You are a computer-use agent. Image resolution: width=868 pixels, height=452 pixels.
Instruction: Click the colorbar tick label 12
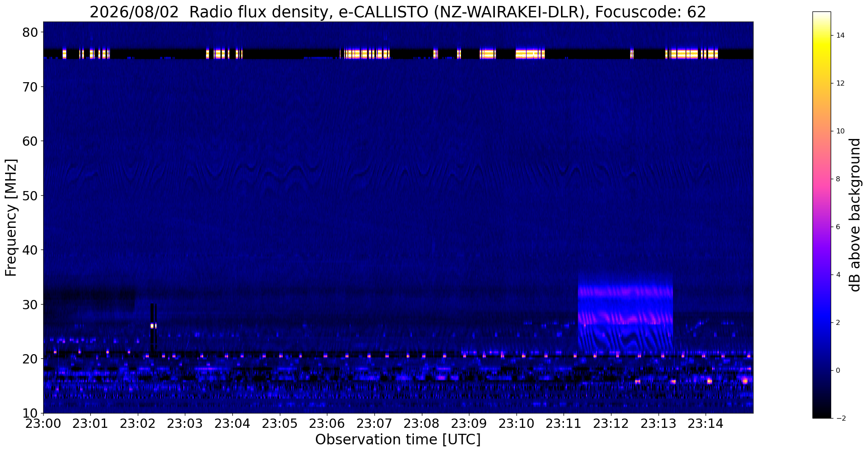coord(840,83)
